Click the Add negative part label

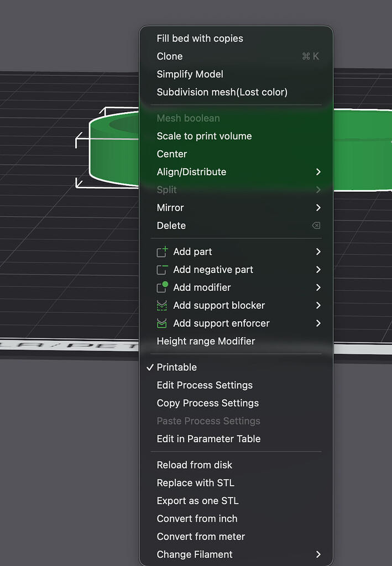click(213, 270)
